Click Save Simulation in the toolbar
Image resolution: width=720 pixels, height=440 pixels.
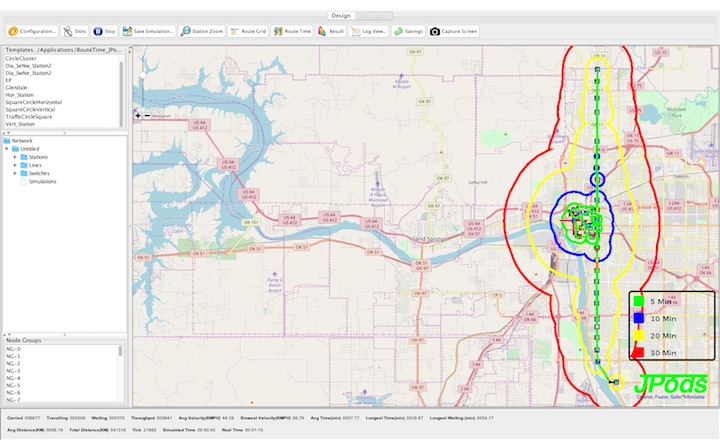tap(148, 31)
